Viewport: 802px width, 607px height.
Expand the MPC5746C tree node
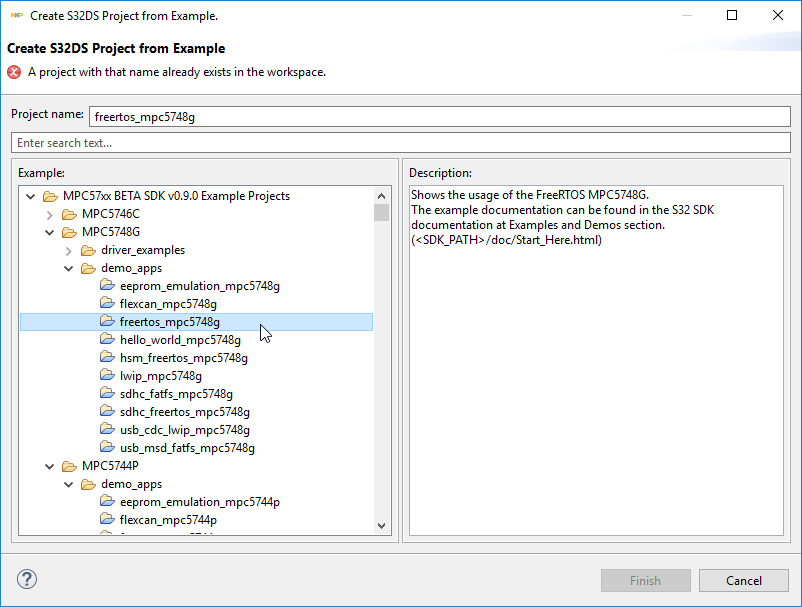[x=50, y=214]
